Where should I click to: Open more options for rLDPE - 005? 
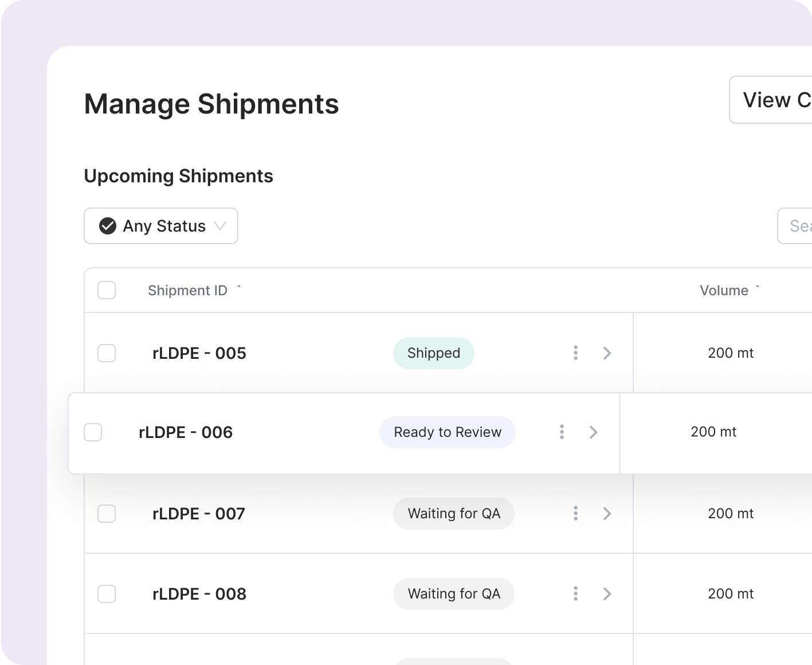[x=575, y=353]
